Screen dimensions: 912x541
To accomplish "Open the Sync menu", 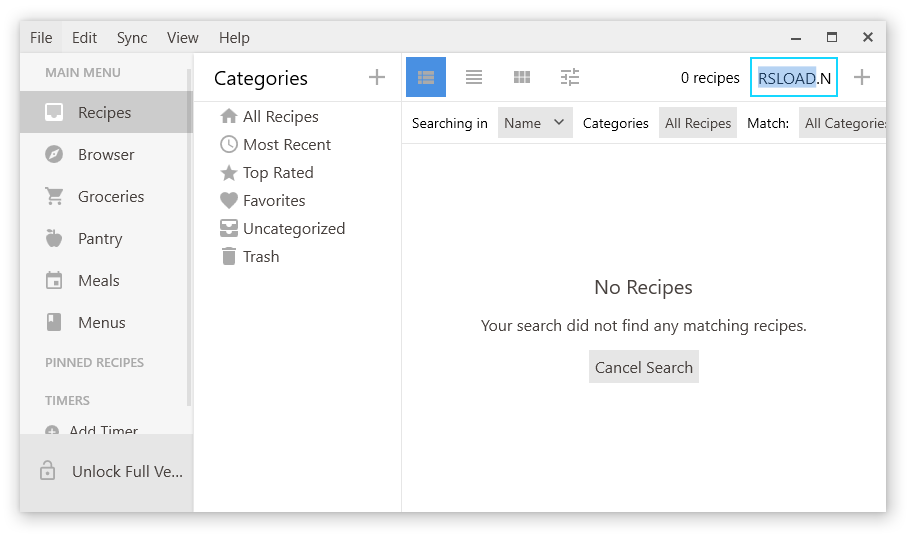I will tap(132, 38).
